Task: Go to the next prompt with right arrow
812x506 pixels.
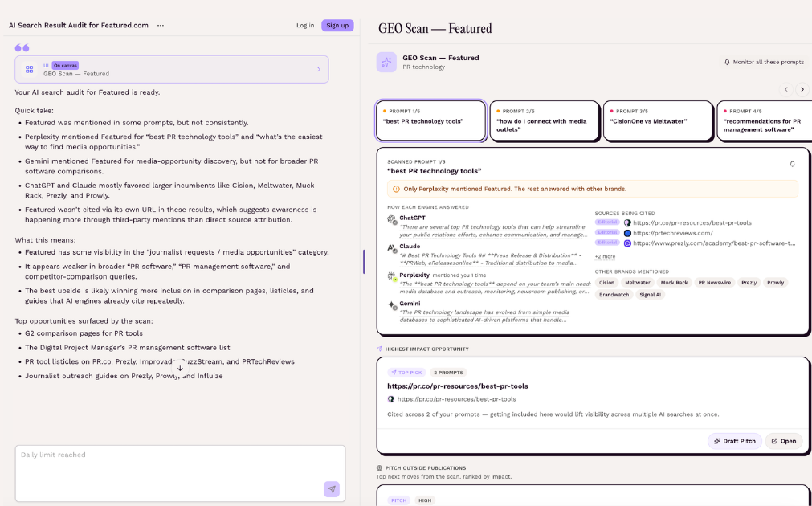Action: click(802, 89)
